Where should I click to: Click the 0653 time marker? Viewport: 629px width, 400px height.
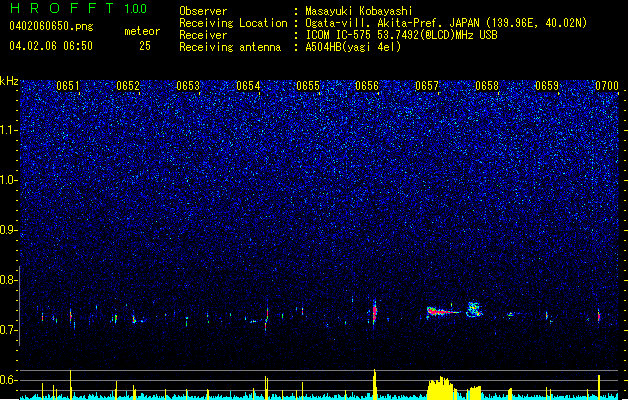(188, 86)
